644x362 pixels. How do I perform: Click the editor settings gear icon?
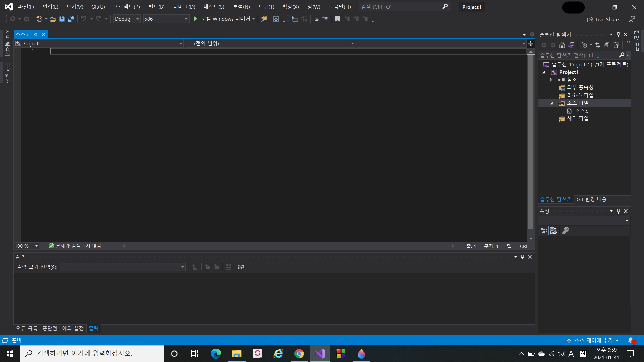point(532,34)
